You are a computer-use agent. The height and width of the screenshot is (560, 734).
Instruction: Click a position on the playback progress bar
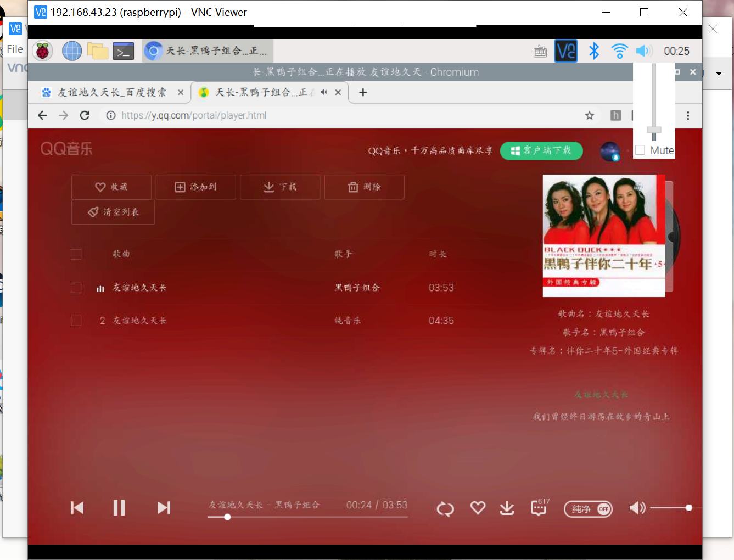pyautogui.click(x=307, y=517)
